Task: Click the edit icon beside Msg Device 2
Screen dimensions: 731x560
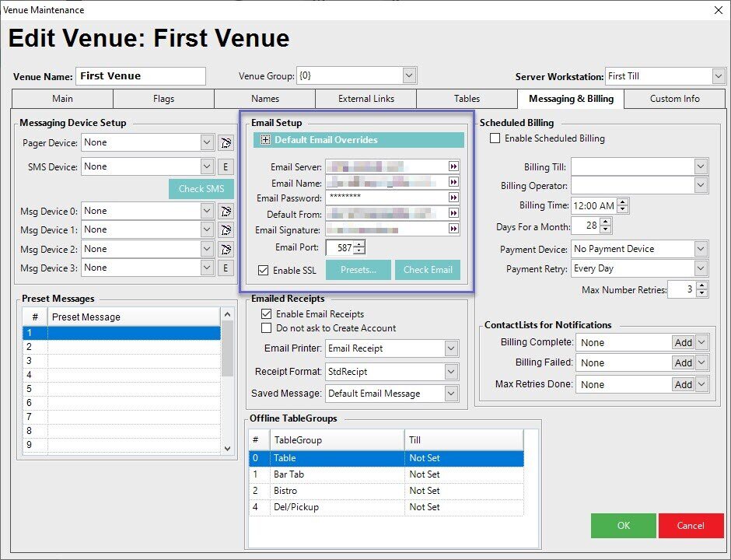Action: [x=226, y=249]
